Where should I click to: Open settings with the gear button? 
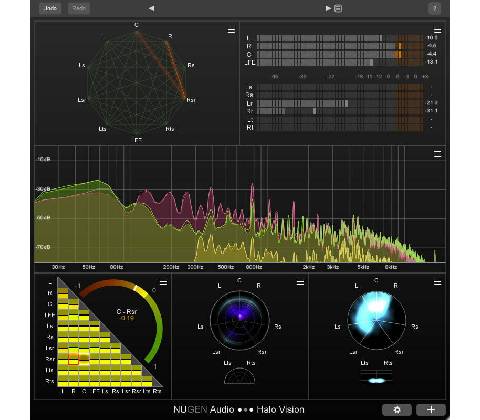click(397, 409)
